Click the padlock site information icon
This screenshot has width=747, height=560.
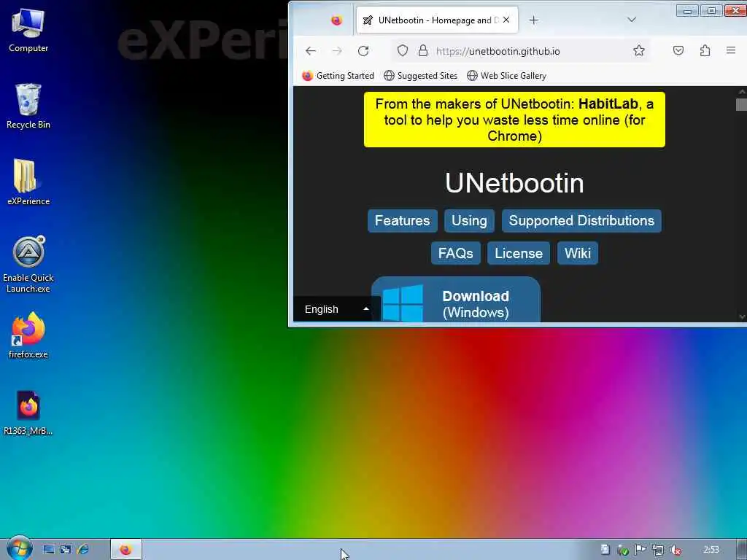(423, 51)
